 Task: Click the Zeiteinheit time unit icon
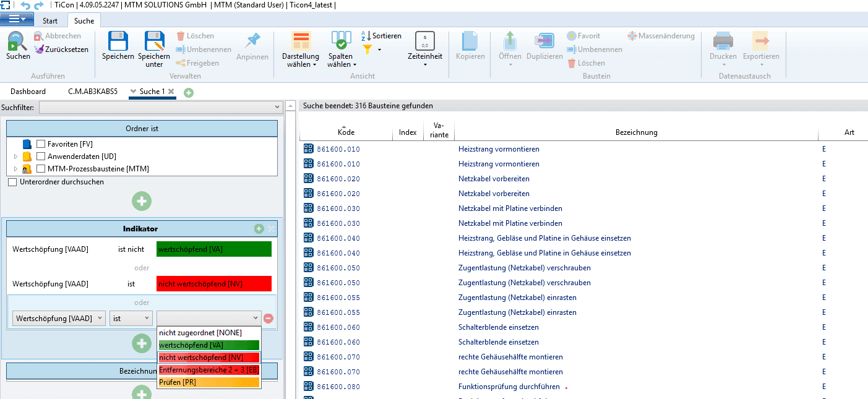[425, 42]
